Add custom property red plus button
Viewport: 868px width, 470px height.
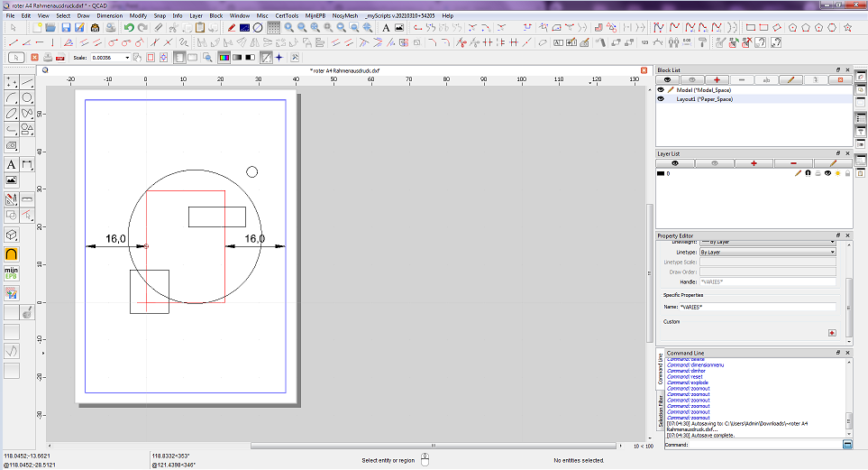pos(832,333)
